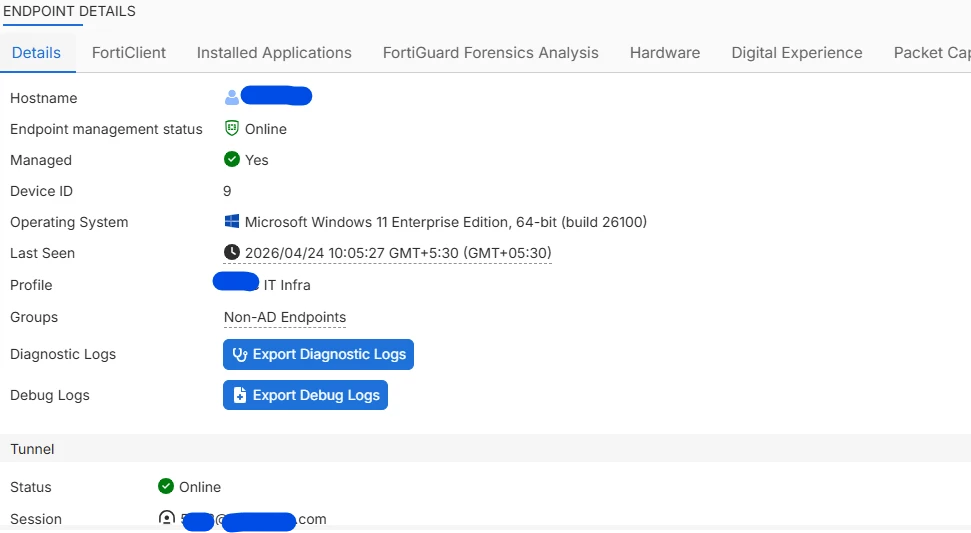Click the Export Diagnostic Logs button

(x=318, y=354)
